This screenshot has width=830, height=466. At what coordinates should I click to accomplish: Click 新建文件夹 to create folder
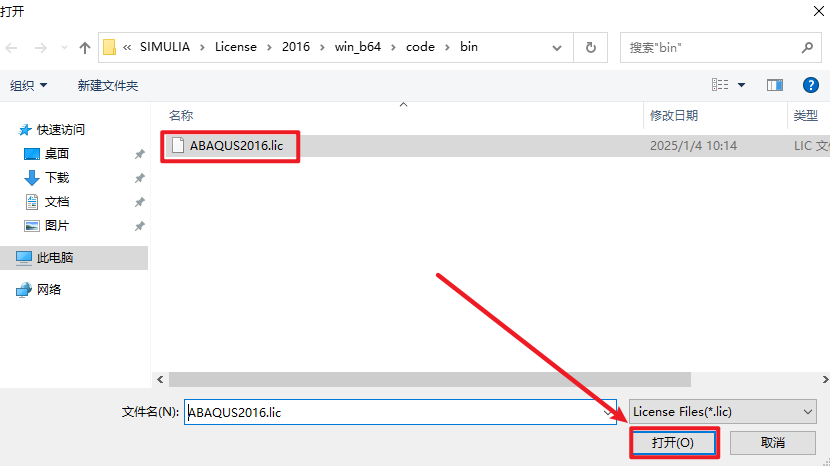point(108,85)
